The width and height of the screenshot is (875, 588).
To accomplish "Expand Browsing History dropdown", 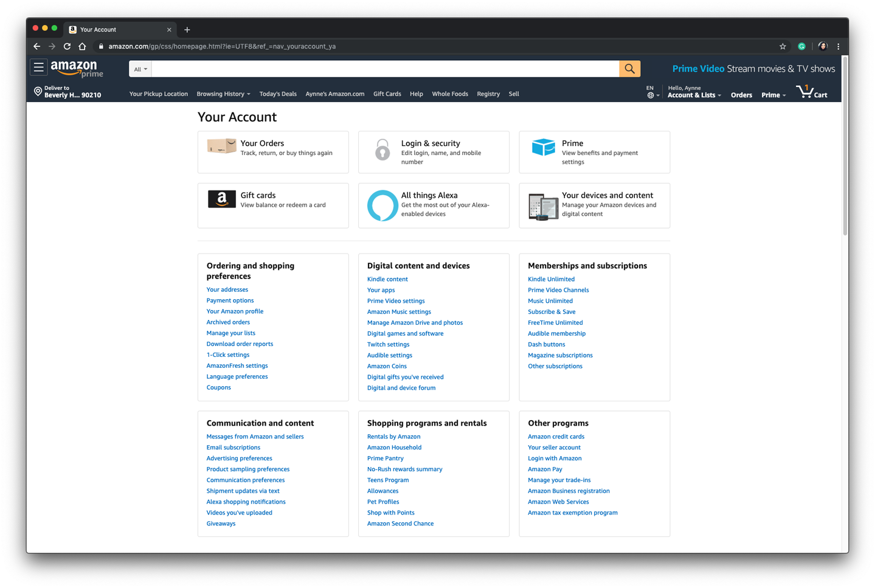I will [x=223, y=94].
